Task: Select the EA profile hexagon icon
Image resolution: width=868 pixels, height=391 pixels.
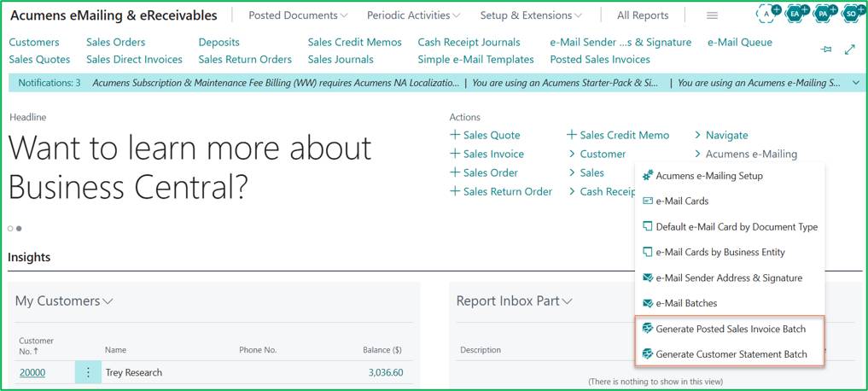Action: point(796,14)
